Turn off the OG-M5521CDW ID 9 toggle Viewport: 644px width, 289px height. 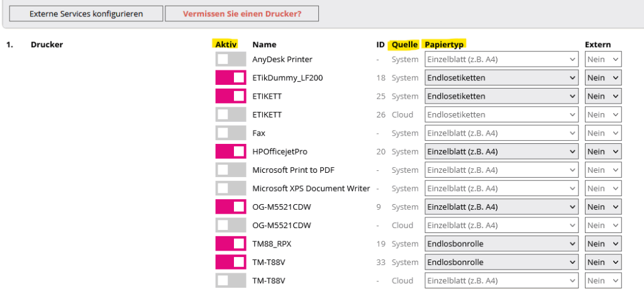(230, 207)
